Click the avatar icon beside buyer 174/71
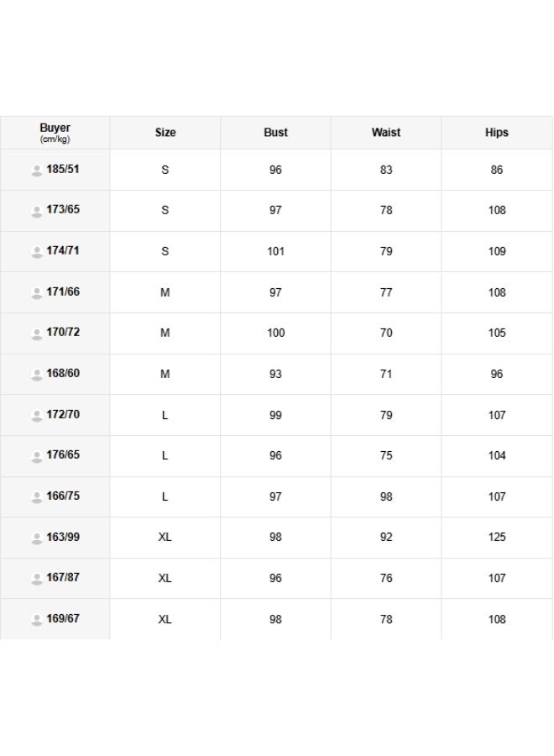Image resolution: width=554 pixels, height=756 pixels. click(37, 252)
